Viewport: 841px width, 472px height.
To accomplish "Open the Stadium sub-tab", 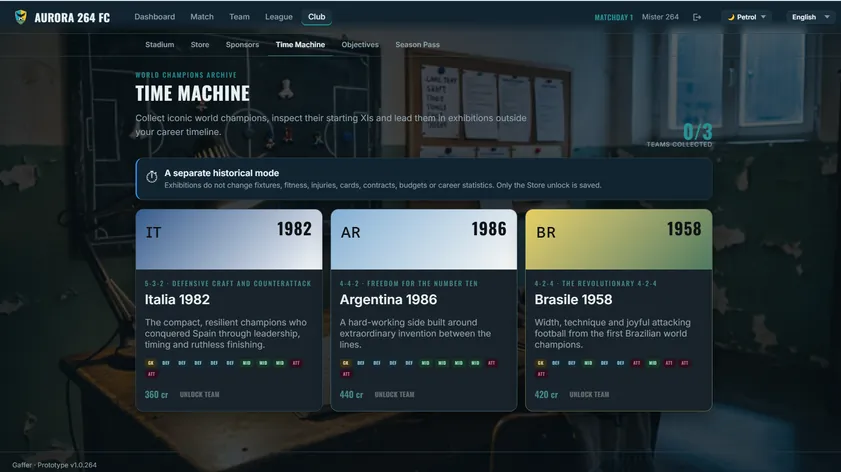I will 159,45.
